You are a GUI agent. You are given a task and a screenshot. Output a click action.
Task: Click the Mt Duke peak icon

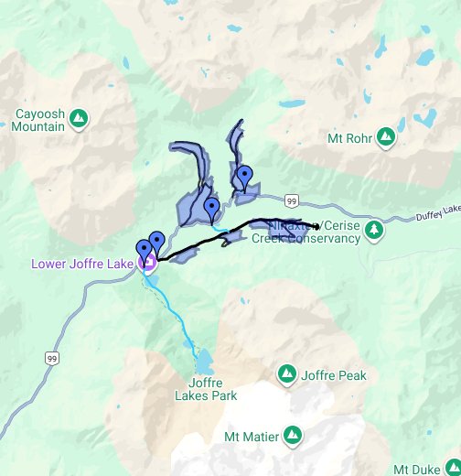[455, 469]
